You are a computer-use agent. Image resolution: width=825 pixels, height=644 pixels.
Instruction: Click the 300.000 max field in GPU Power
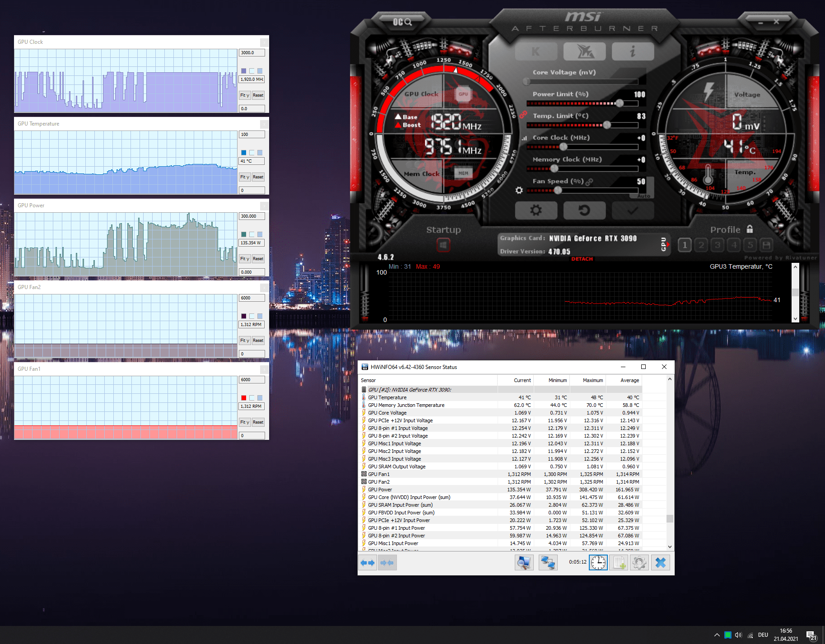pos(252,216)
